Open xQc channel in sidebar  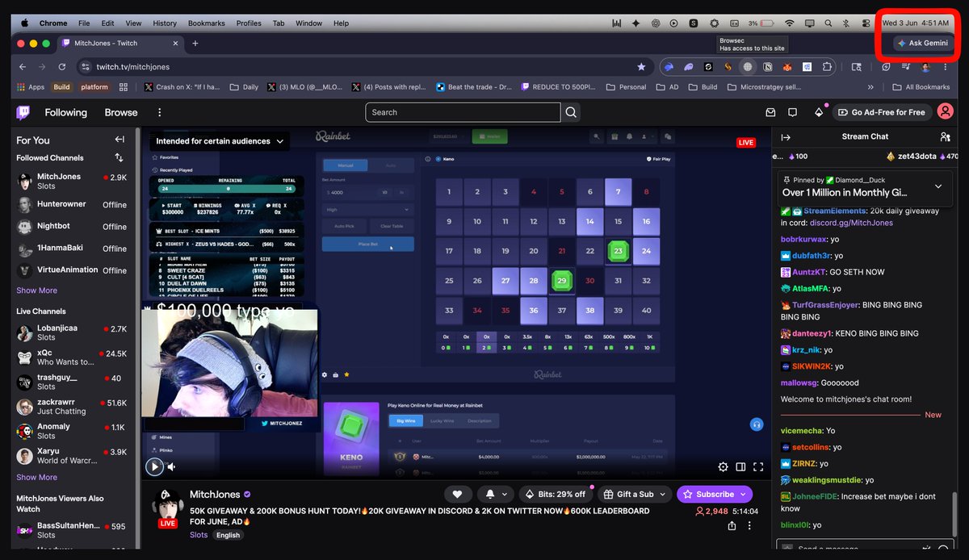tap(72, 357)
